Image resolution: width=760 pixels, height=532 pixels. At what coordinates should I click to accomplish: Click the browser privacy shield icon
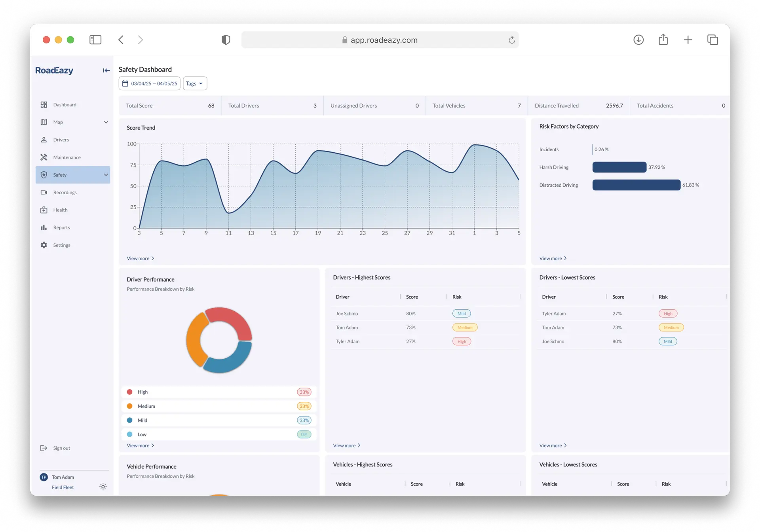(x=226, y=40)
